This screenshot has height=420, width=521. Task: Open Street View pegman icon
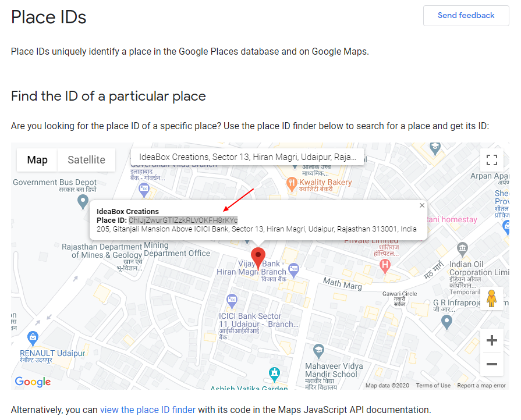click(x=492, y=298)
